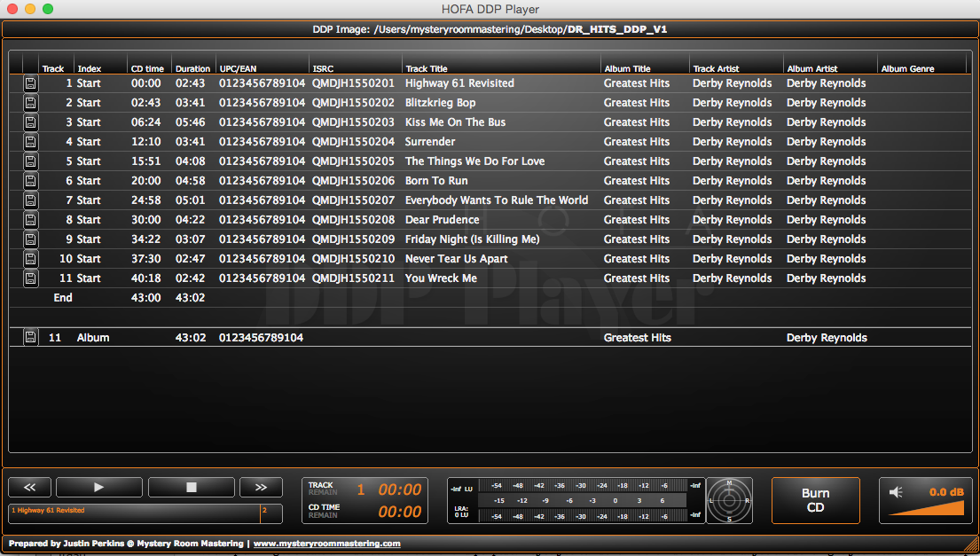Screen dimensions: 980x556
Task: Click the CD time 30:00 of Dear Prudence
Action: [x=145, y=219]
